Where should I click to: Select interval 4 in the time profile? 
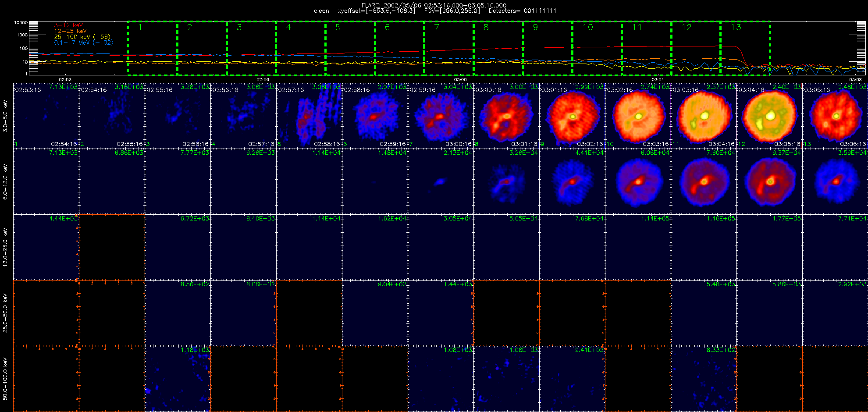(301, 48)
